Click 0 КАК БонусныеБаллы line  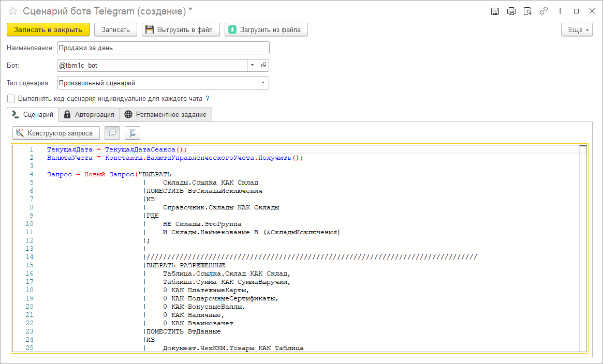tap(204, 307)
